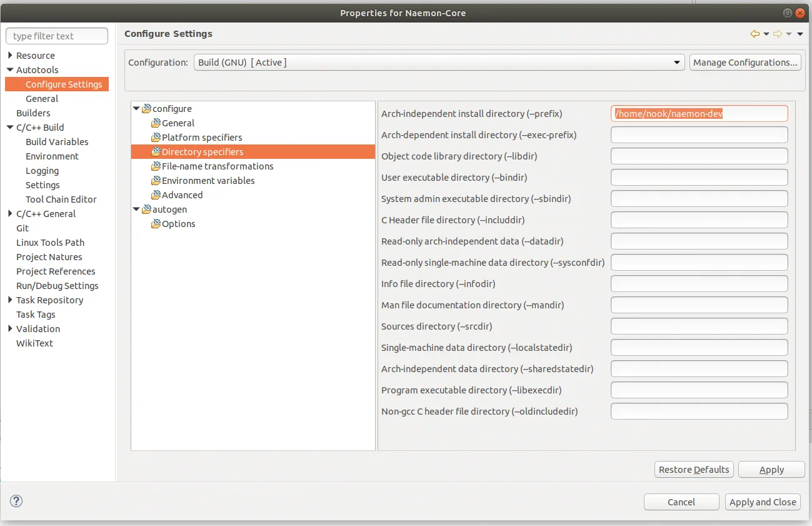Click Apply and Close button

pyautogui.click(x=763, y=502)
